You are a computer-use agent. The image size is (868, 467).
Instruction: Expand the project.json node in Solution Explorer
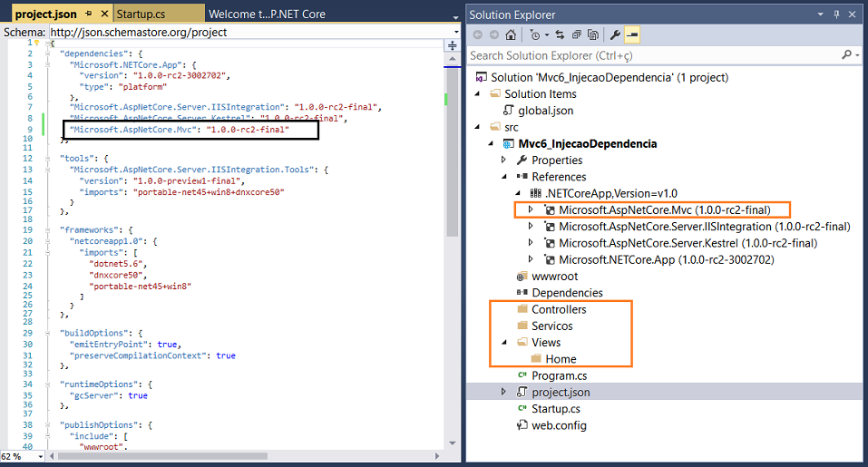pyautogui.click(x=503, y=392)
